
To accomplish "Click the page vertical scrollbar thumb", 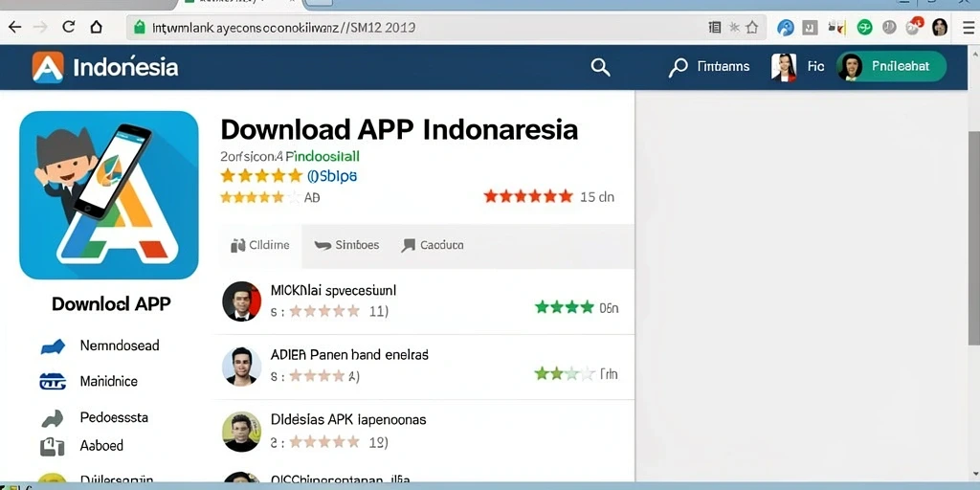I will coord(973,237).
